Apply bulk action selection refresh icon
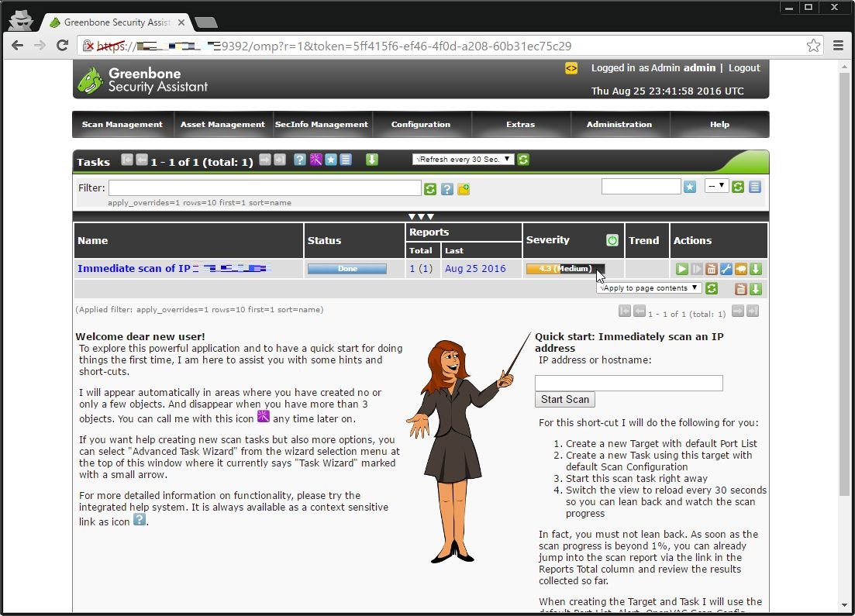The width and height of the screenshot is (855, 616). (x=712, y=289)
